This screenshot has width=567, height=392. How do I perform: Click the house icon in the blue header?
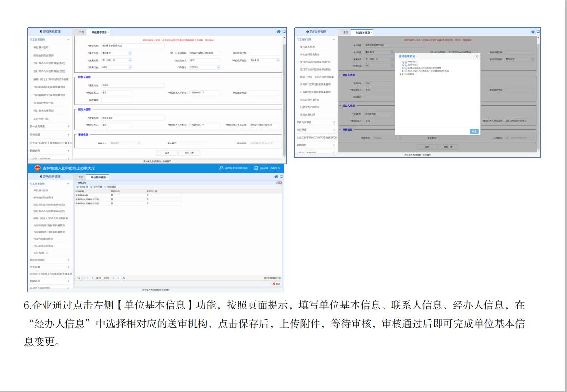coord(256,168)
